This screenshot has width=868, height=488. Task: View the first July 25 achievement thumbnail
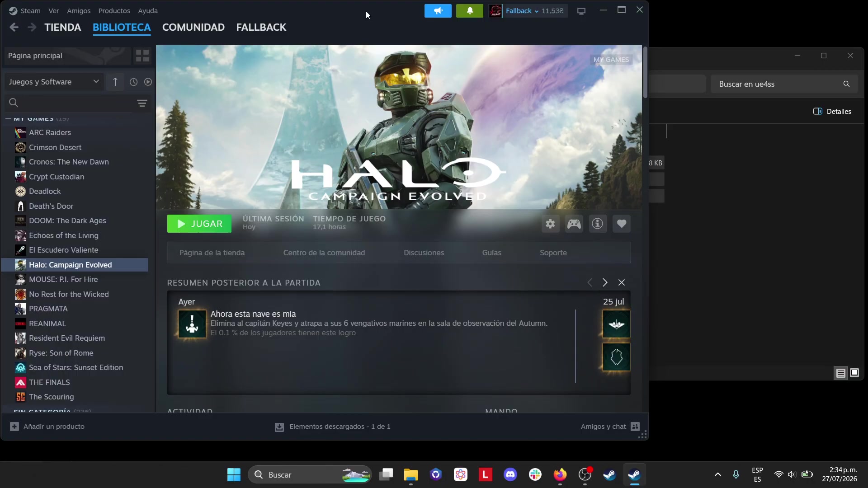[616, 324]
